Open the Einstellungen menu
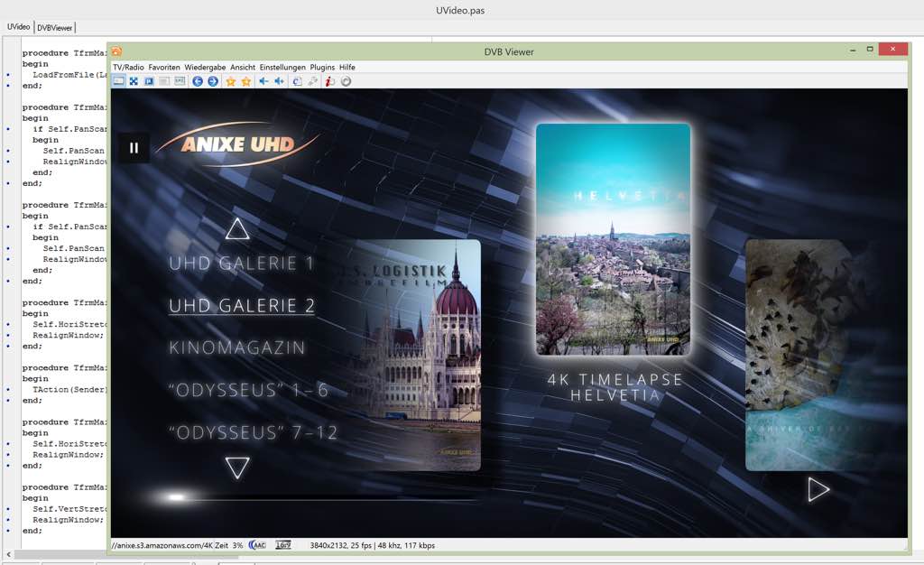 pyautogui.click(x=282, y=68)
